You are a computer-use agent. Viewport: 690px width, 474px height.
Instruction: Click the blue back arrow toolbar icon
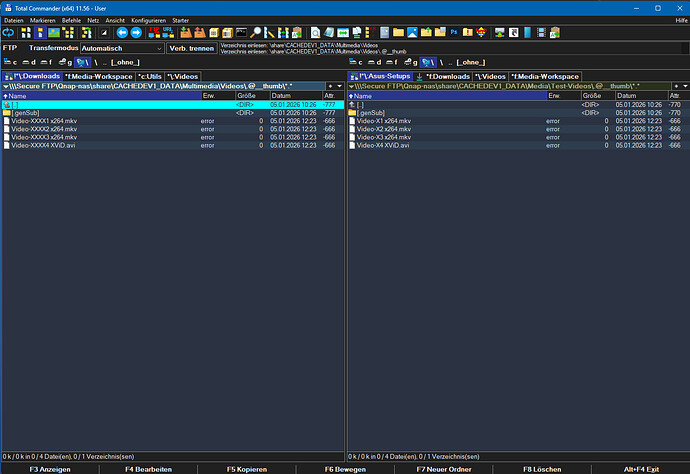pyautogui.click(x=122, y=33)
